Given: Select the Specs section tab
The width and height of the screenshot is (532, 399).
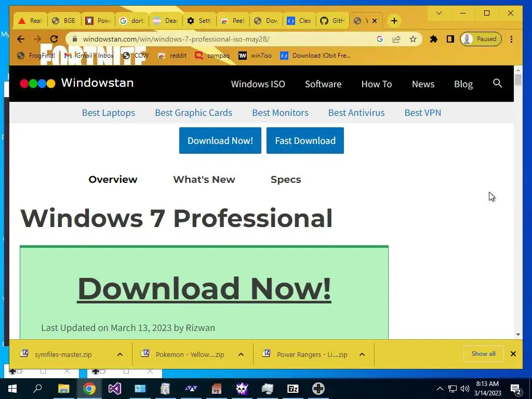Looking at the screenshot, I should pyautogui.click(x=286, y=179).
